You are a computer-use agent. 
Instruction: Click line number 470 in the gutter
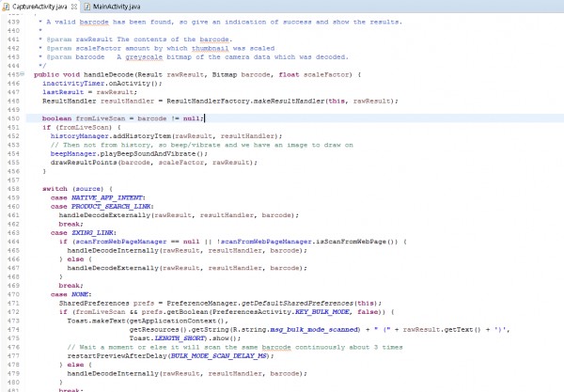[14, 294]
